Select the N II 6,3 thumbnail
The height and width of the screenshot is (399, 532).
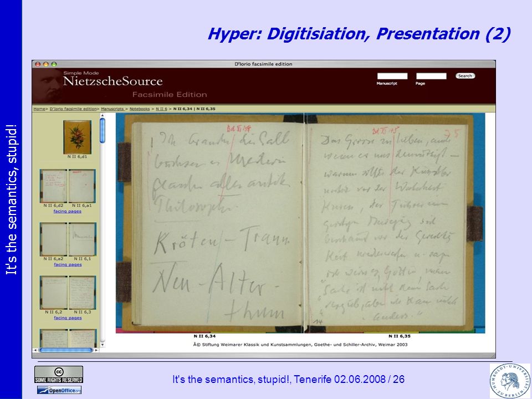[x=83, y=293]
